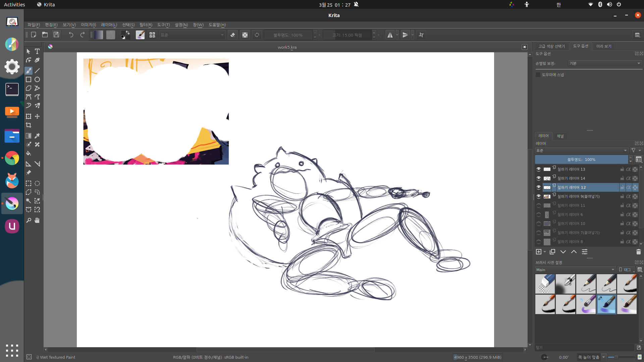Screen dimensions: 644x362
Task: Click the Redo arrow in toolbar
Action: click(x=82, y=35)
